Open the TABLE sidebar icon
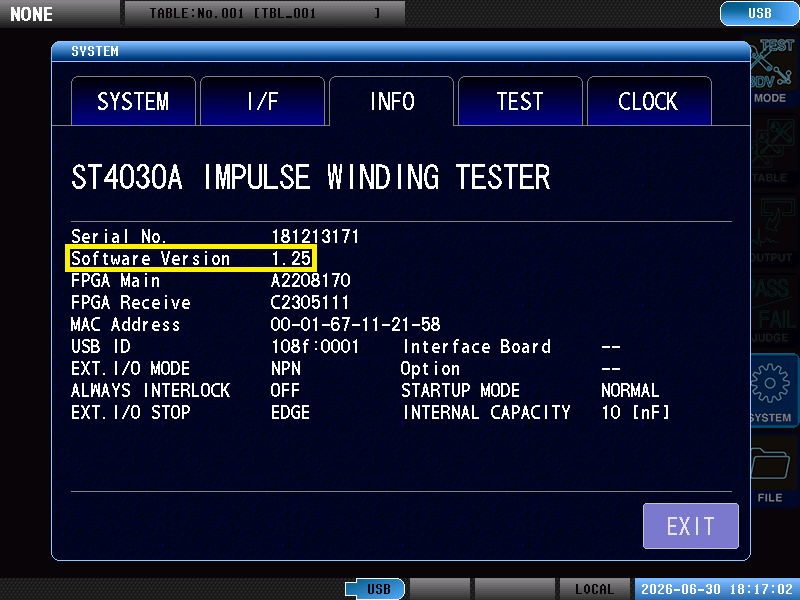The height and width of the screenshot is (600, 800). click(x=771, y=151)
